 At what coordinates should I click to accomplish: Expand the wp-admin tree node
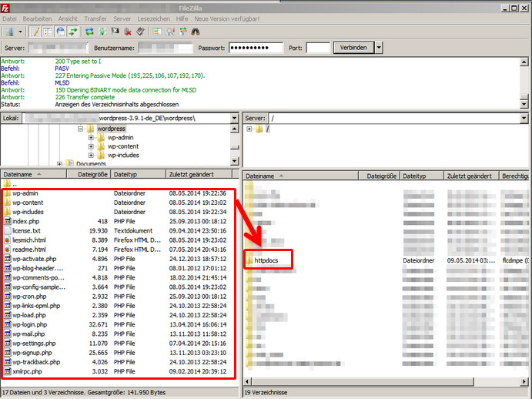(91, 138)
